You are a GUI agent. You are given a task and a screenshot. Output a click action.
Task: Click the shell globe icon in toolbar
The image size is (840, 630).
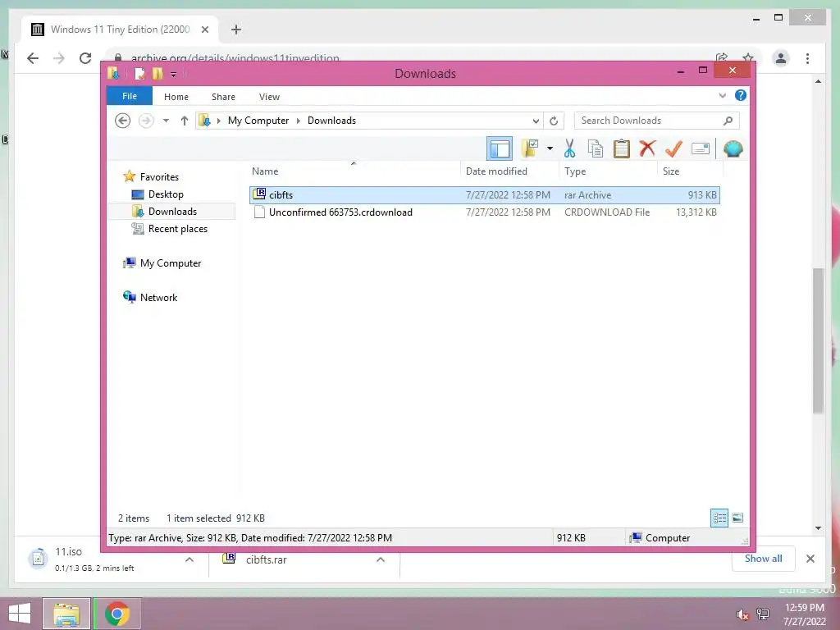(x=733, y=148)
